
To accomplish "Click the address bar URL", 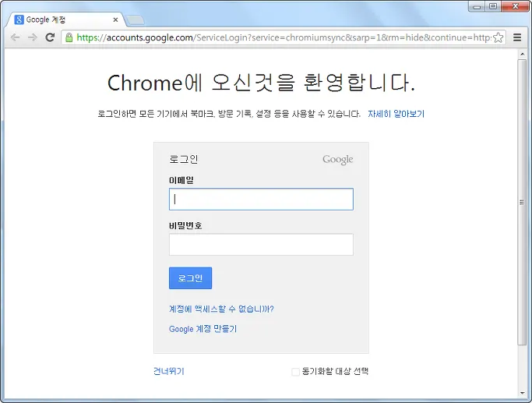I will pyautogui.click(x=284, y=37).
